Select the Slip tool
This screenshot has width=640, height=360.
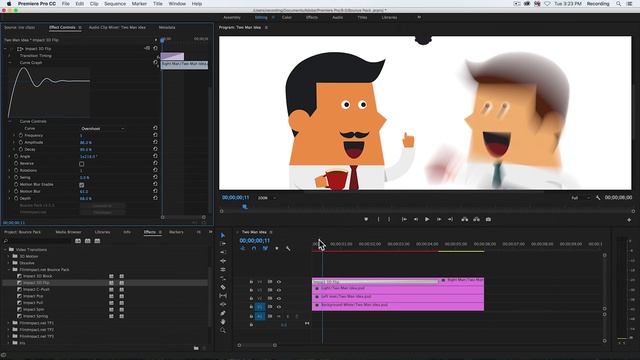(x=222, y=296)
